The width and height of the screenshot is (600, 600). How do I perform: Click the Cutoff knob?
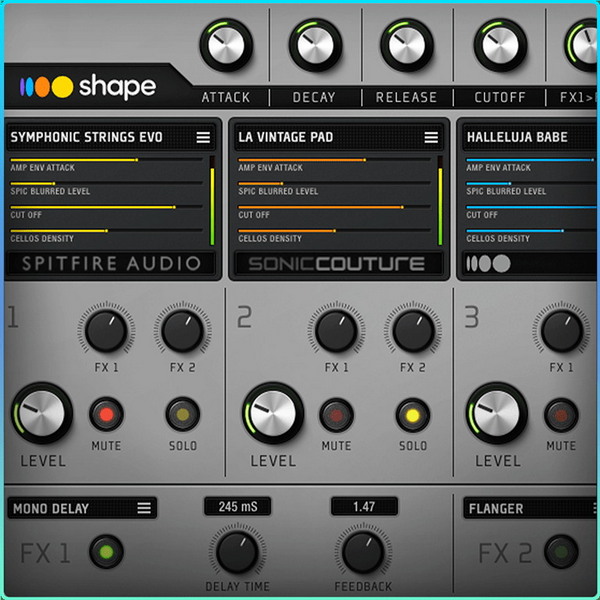click(501, 45)
